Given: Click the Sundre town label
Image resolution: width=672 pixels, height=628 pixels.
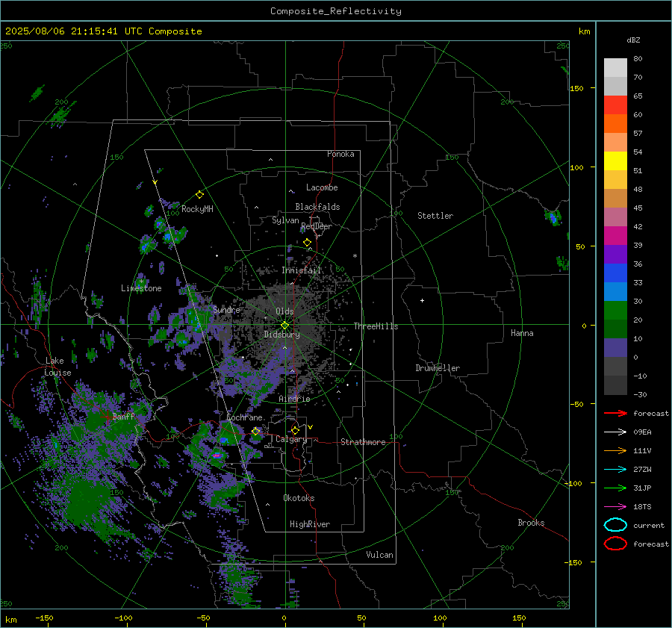Looking at the screenshot, I should pos(226,309).
